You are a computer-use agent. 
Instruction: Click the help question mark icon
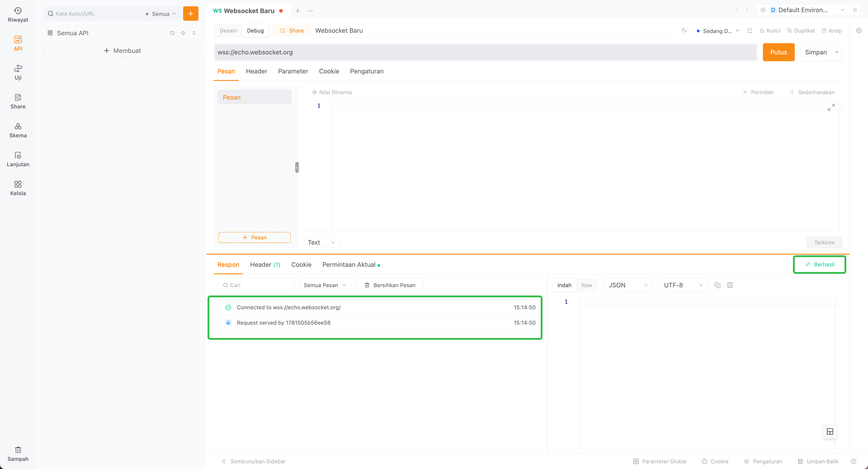coord(854,461)
